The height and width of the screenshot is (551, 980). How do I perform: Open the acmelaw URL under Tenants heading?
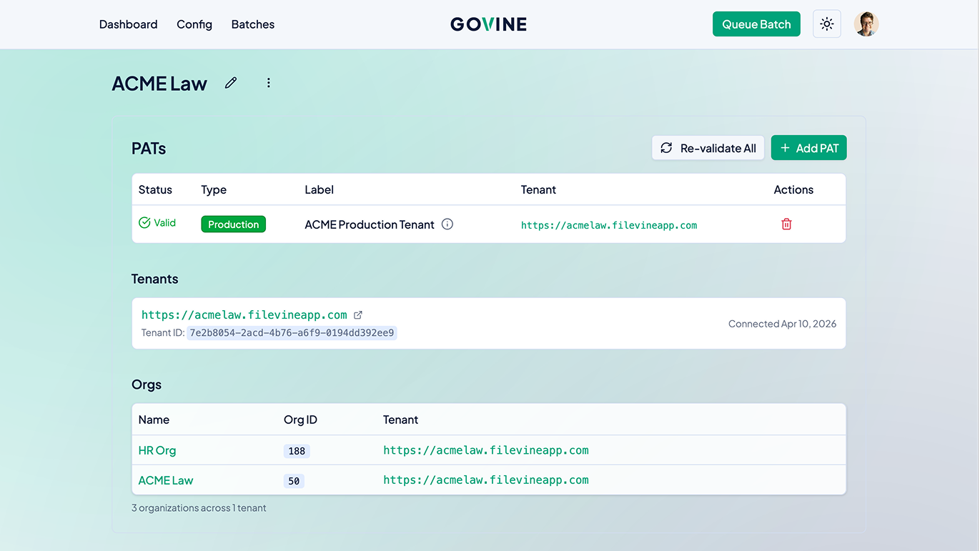pyautogui.click(x=244, y=315)
